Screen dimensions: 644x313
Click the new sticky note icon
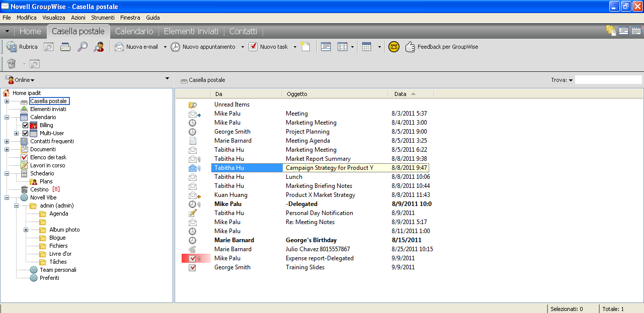pyautogui.click(x=305, y=47)
